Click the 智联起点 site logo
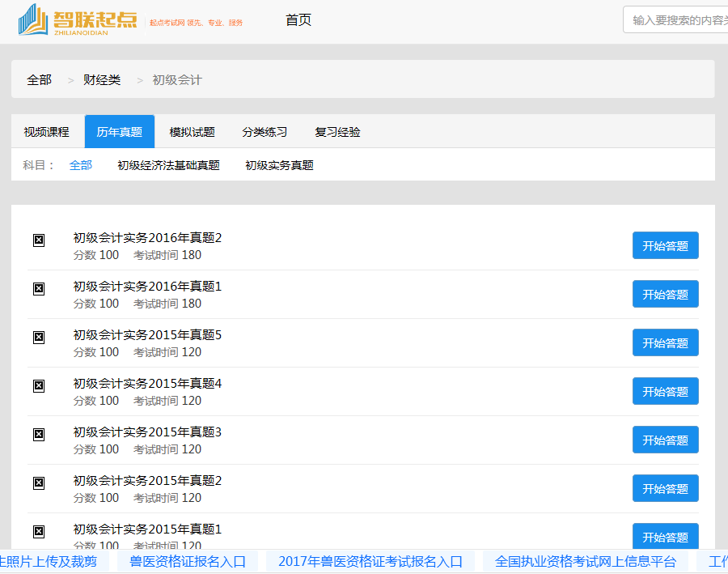Screen dimensions: 728x574 (x=78, y=20)
